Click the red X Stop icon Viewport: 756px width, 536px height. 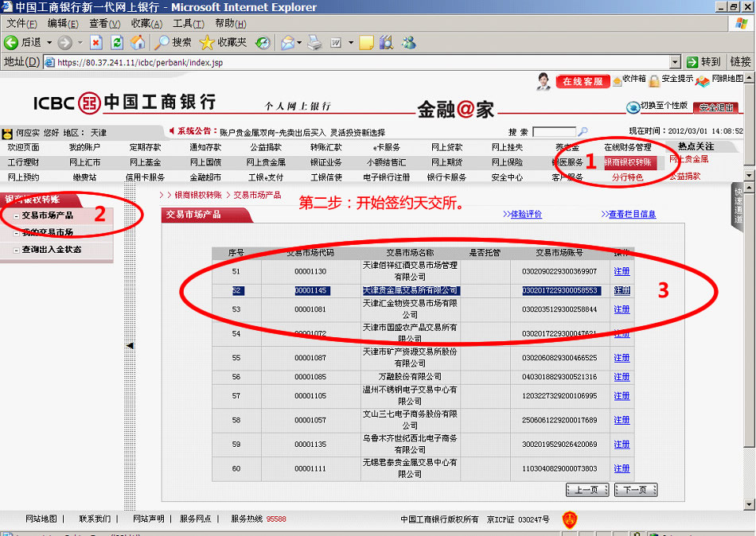[96, 43]
